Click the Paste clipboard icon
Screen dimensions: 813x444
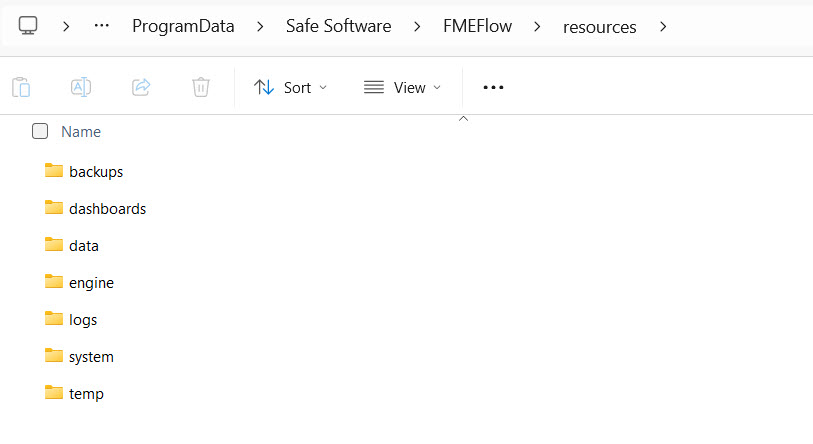pos(21,87)
